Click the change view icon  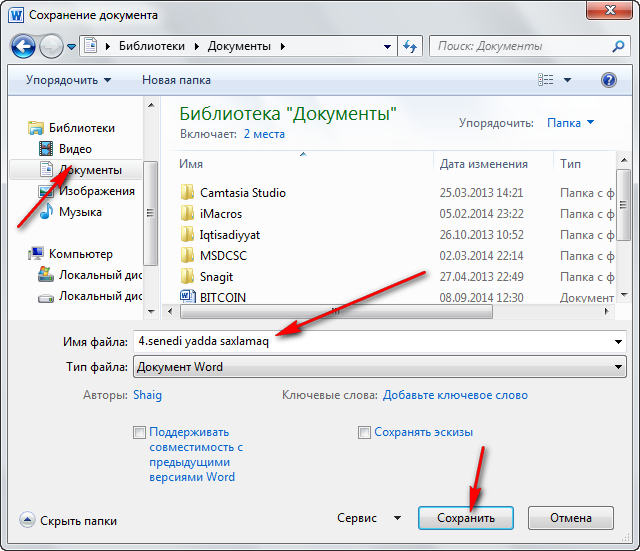[x=546, y=80]
